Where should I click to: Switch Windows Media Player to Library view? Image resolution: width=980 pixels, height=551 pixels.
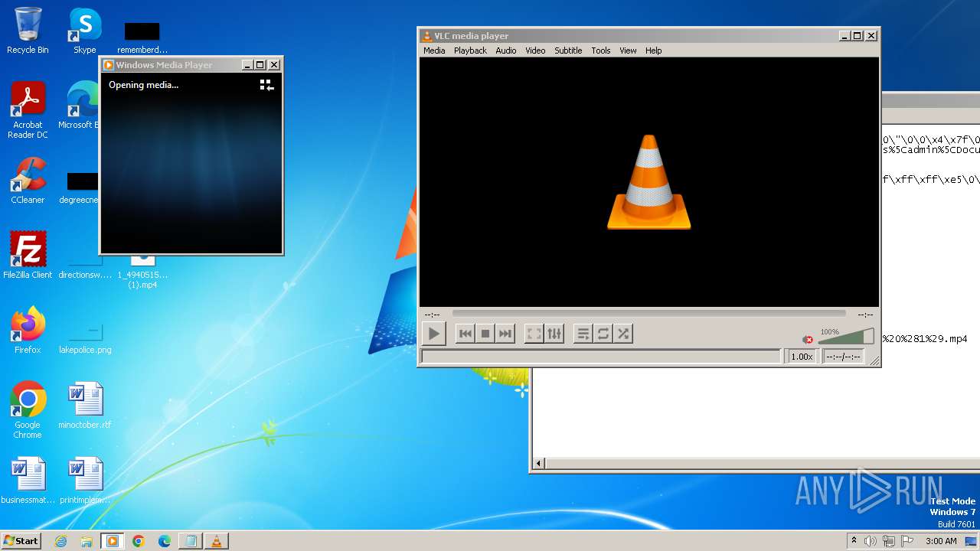(x=266, y=85)
